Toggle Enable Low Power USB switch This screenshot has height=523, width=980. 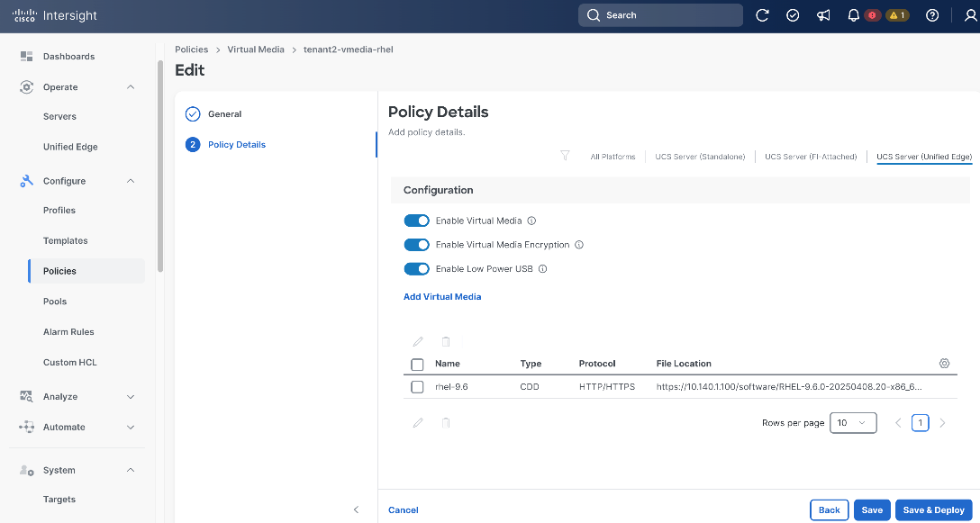coord(417,269)
